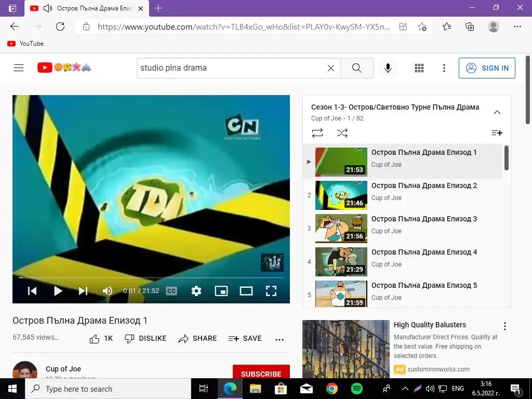Skip to the previous video
The width and height of the screenshot is (532, 399).
tap(32, 291)
